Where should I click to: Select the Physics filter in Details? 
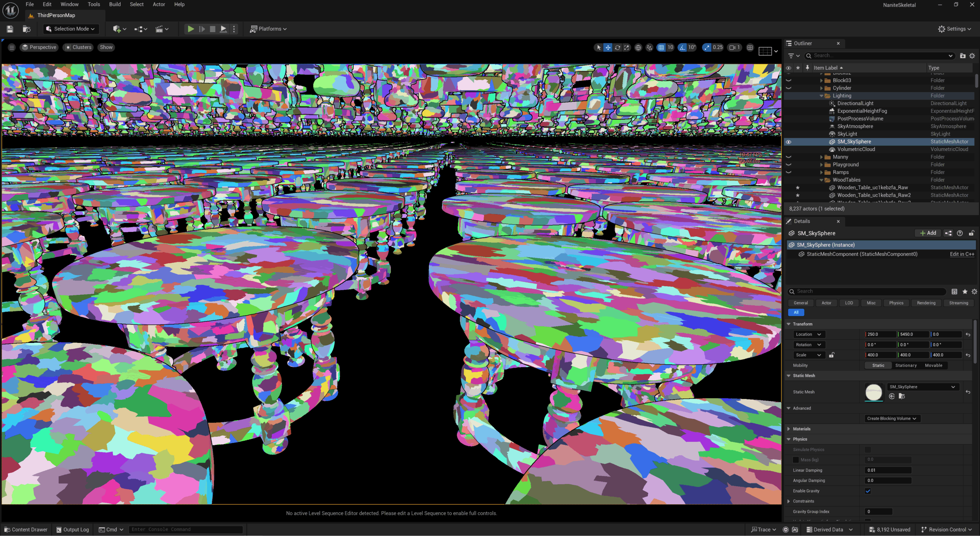(896, 303)
